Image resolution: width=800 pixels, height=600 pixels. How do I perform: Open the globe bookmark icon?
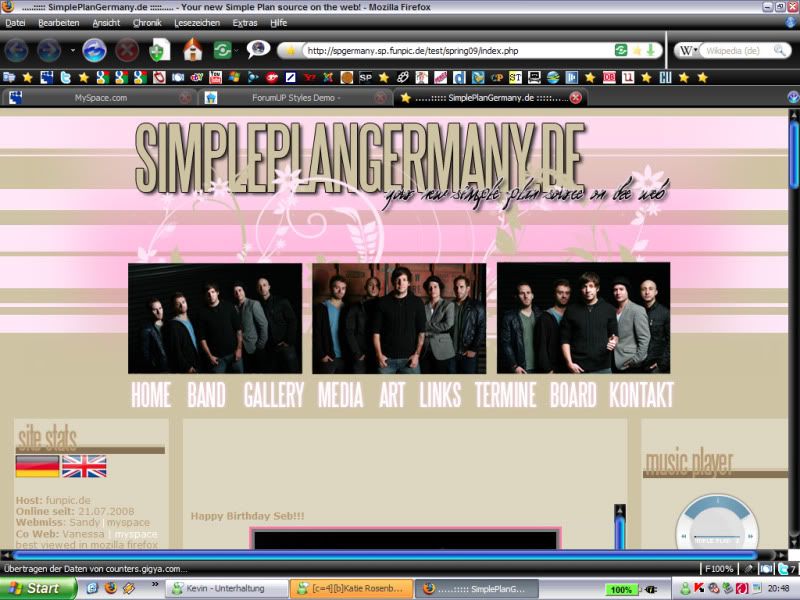pos(553,78)
